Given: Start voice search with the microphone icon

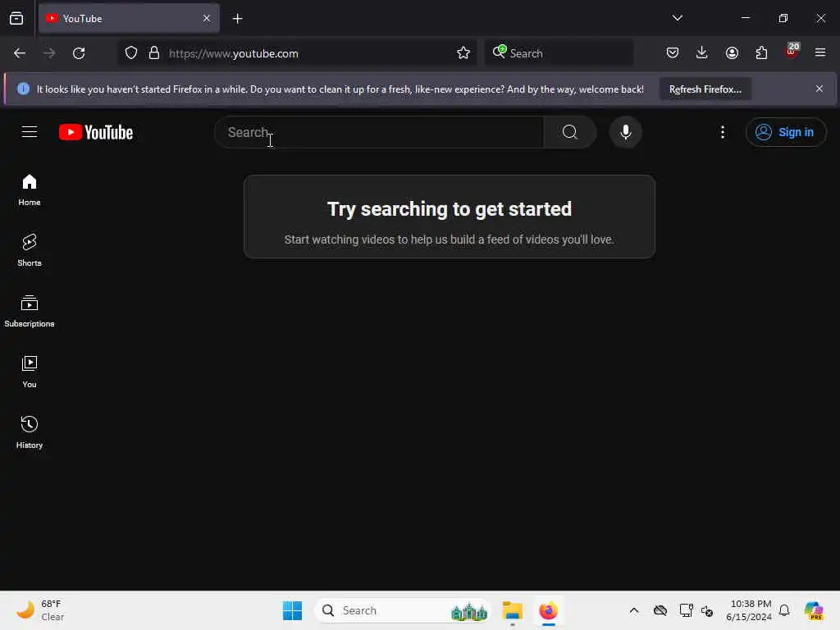Looking at the screenshot, I should pyautogui.click(x=625, y=132).
